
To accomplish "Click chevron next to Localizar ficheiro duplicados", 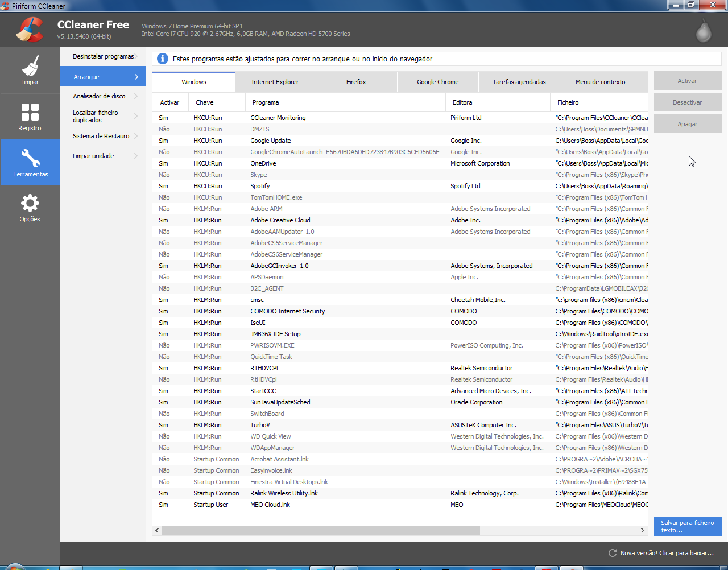I will pyautogui.click(x=136, y=116).
